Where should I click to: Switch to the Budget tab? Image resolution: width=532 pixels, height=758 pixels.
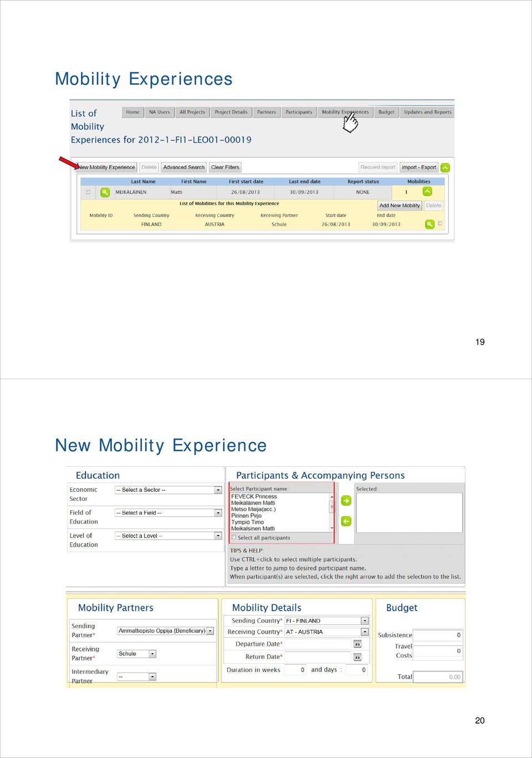click(x=386, y=112)
